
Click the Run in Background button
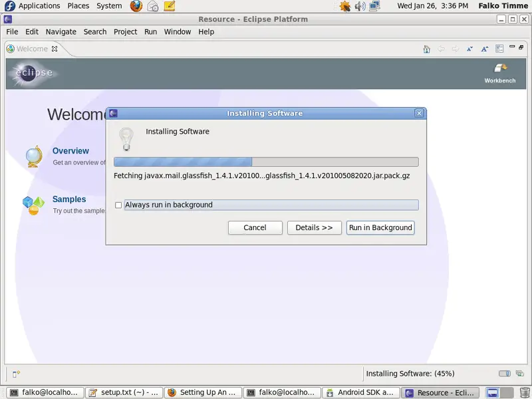click(380, 227)
